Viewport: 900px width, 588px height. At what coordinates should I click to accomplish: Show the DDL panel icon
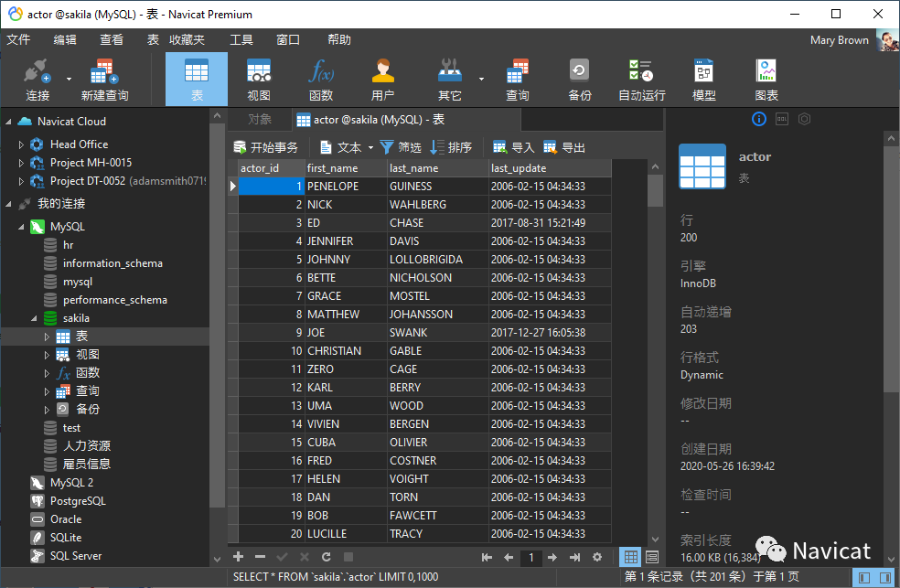[782, 119]
